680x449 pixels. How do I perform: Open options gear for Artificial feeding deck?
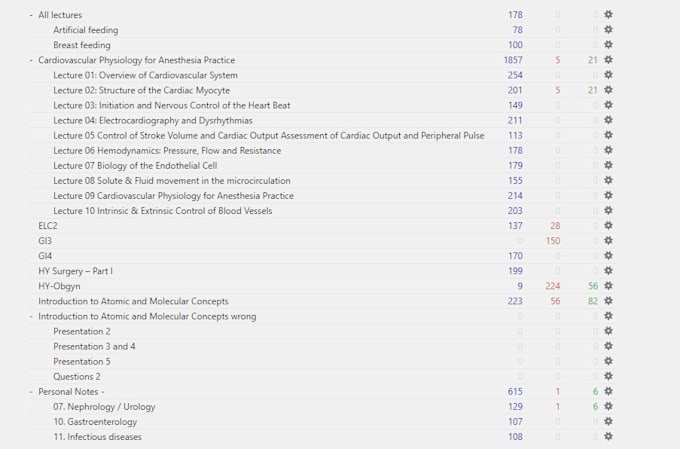click(x=608, y=30)
